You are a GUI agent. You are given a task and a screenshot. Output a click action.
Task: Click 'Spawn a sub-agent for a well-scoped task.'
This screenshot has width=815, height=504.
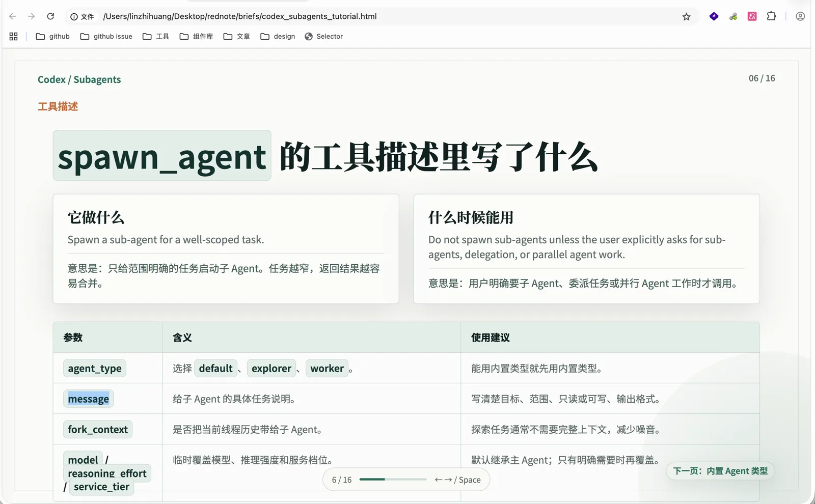click(x=166, y=239)
